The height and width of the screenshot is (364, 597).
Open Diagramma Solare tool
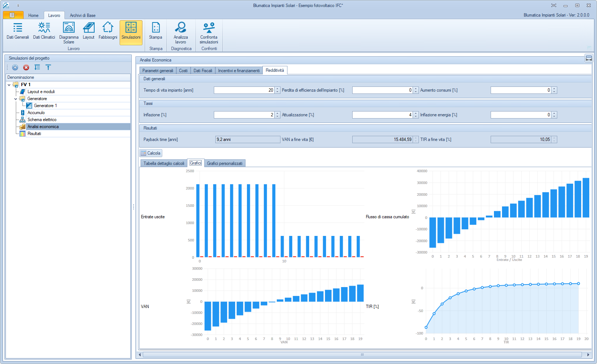tap(69, 33)
